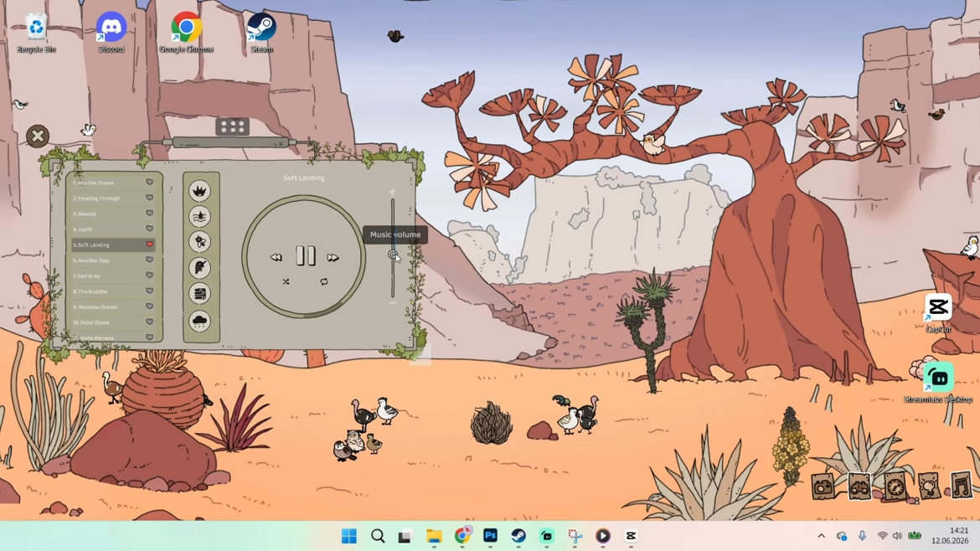Open the Windows Start menu
Screen dimensions: 980x551
coord(348,536)
